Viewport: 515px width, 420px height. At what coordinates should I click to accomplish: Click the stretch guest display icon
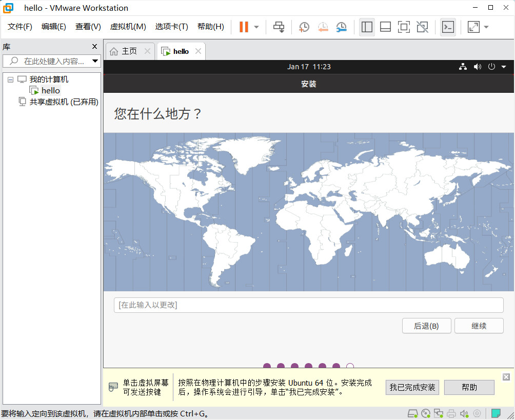pos(473,27)
